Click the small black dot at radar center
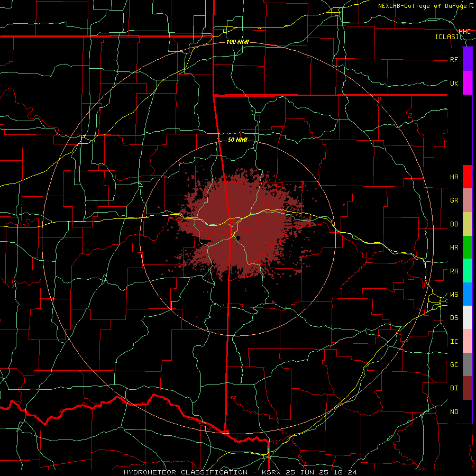Image resolution: width=476 pixels, height=476 pixels. coord(238,238)
